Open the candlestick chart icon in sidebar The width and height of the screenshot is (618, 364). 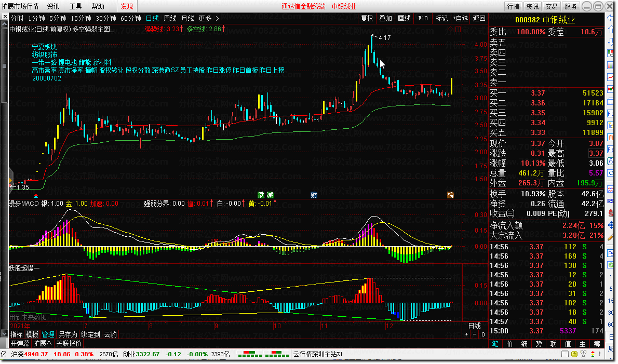point(611,89)
